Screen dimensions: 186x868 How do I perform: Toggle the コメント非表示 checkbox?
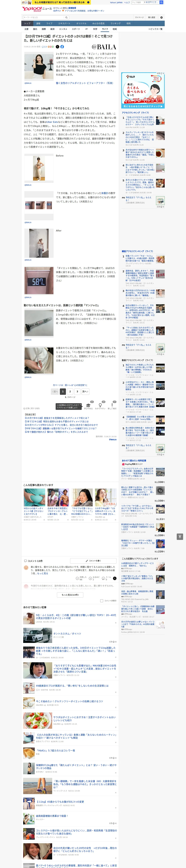102,601
